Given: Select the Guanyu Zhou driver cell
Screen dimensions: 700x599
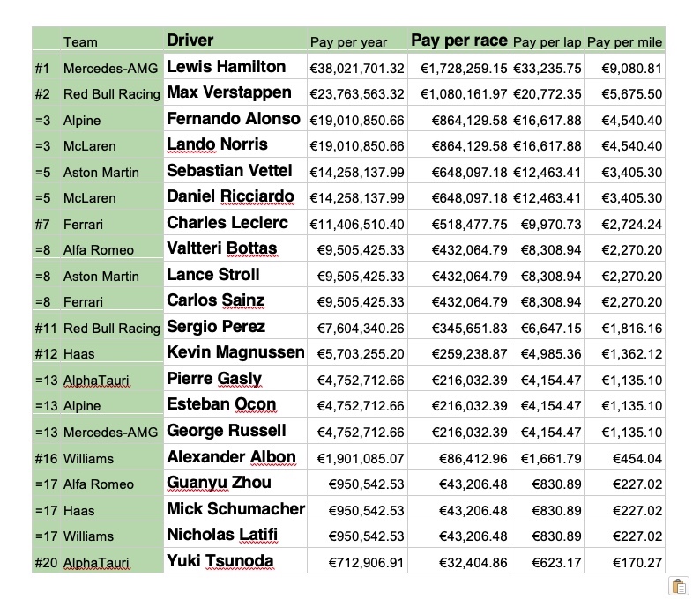Looking at the screenshot, I should click(235, 483).
